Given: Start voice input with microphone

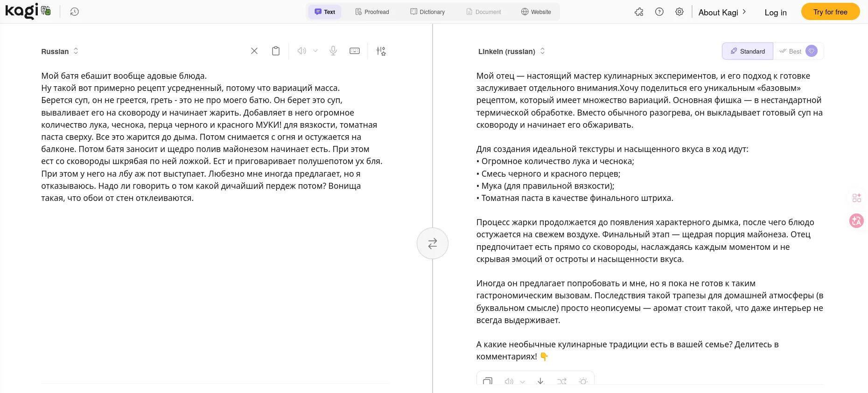Looking at the screenshot, I should click(333, 51).
